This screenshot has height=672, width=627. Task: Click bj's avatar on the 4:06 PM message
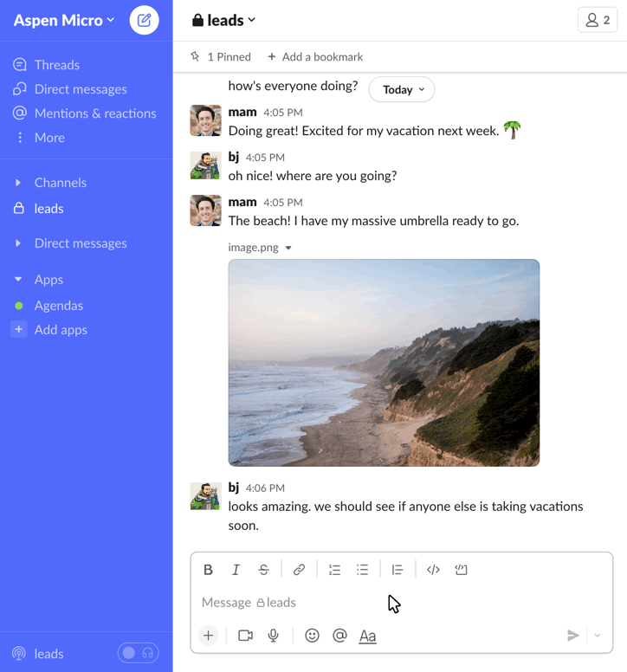click(206, 496)
